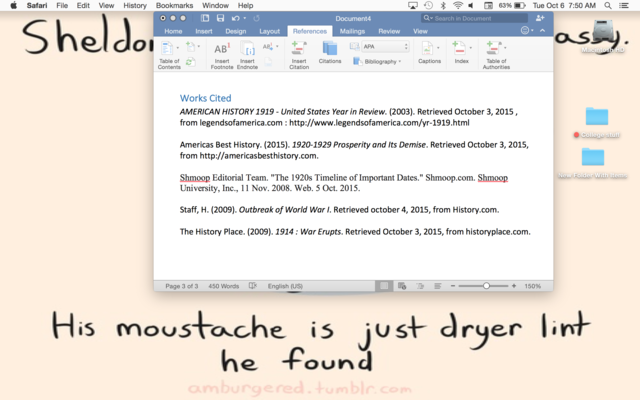Viewport: 640px width, 400px height.
Task: Click the Search in Document field
Action: pyautogui.click(x=474, y=18)
